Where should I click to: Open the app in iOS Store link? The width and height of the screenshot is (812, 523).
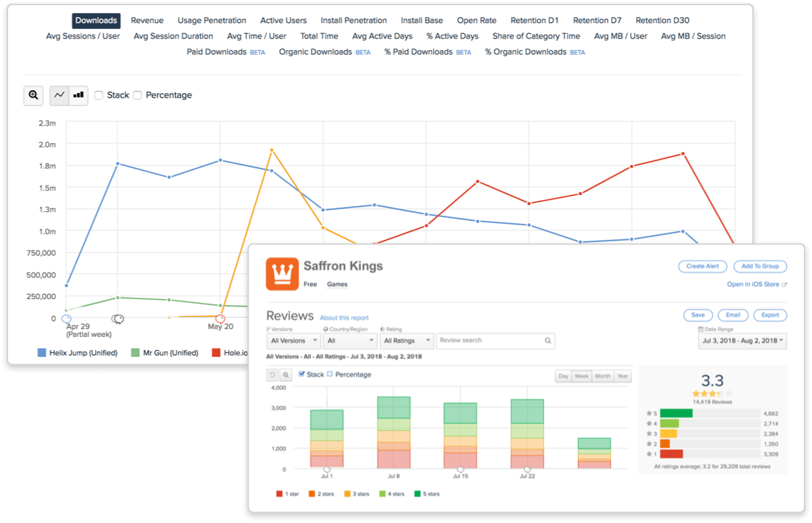coord(757,284)
